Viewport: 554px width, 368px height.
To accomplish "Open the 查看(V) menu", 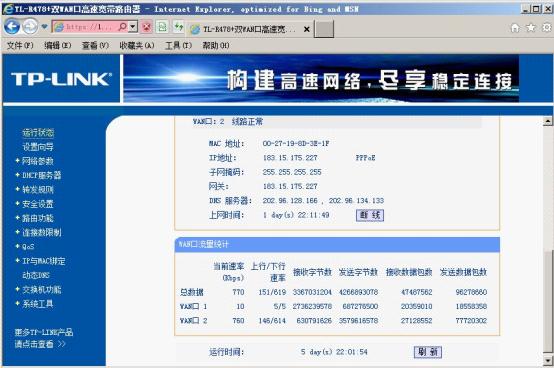I will [x=95, y=46].
